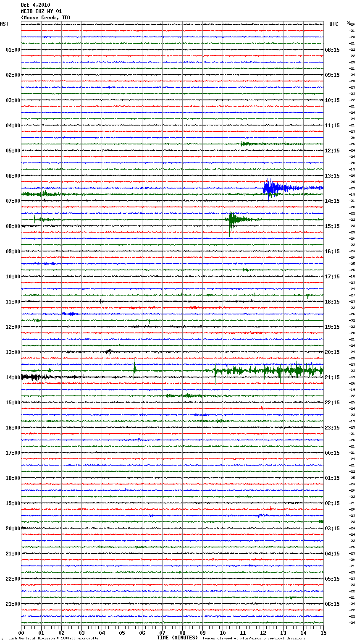Click the '12' minute tick on bottom axis
Screen dimensions: 357x644
pyautogui.click(x=263, y=632)
